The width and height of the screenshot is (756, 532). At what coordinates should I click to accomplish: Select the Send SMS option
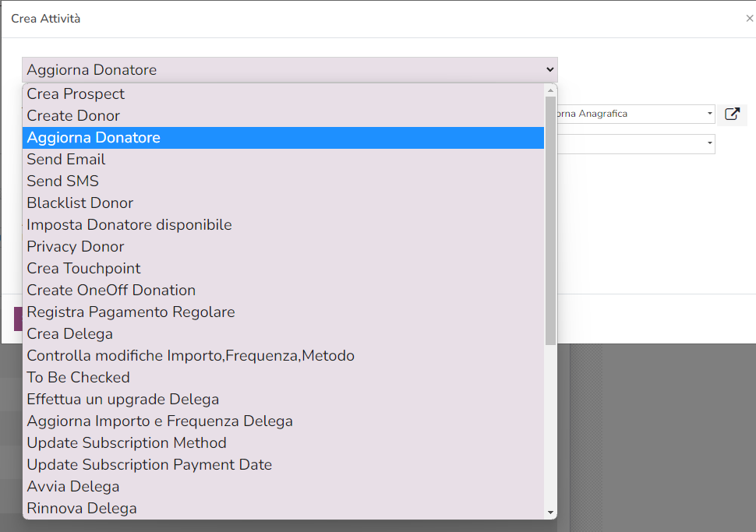[63, 181]
